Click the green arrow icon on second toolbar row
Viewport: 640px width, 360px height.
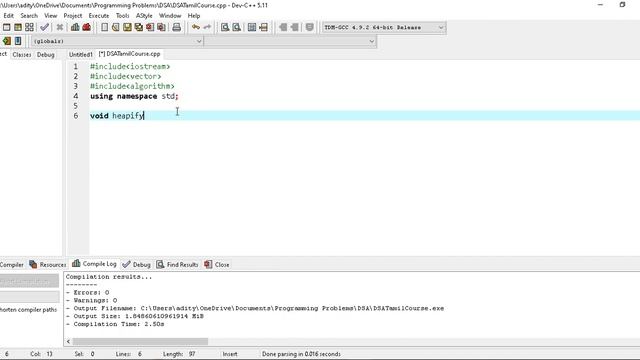(x=7, y=41)
